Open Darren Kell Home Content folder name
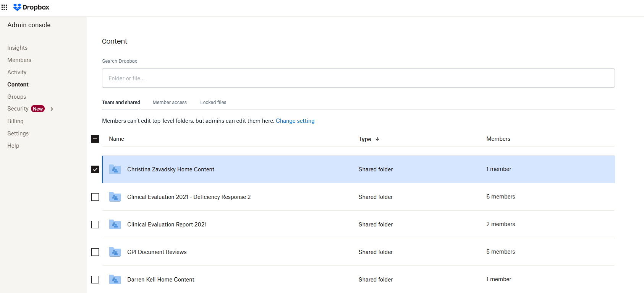Viewport: 644px width, 293px height. click(161, 280)
